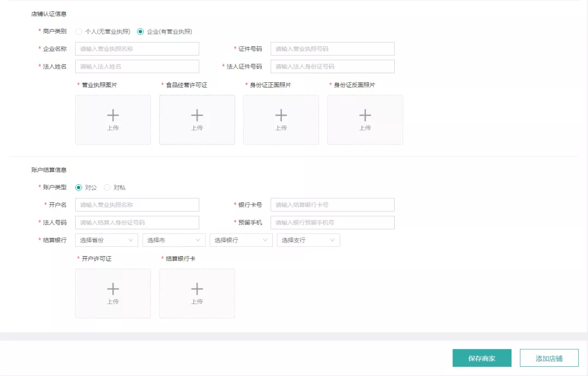Image resolution: width=588 pixels, height=376 pixels.
Task: Click into the 法人证件号码 field
Action: pyautogui.click(x=332, y=66)
